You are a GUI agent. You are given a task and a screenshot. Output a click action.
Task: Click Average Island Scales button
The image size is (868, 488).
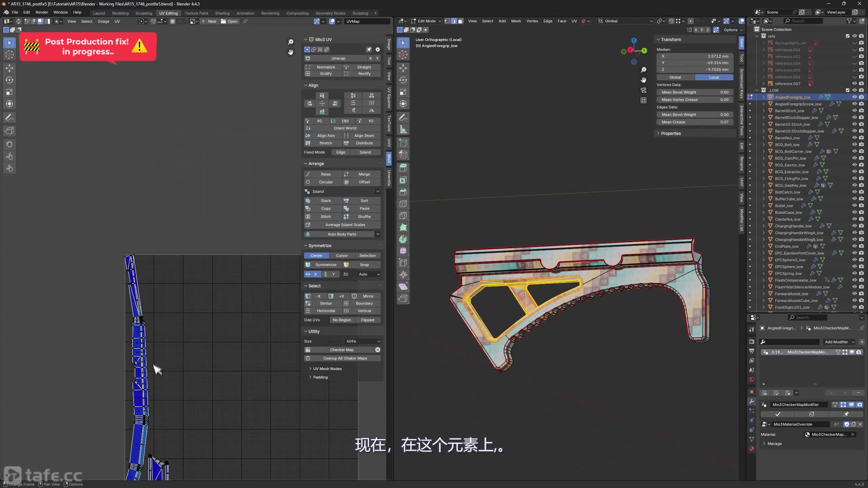[x=342, y=225]
